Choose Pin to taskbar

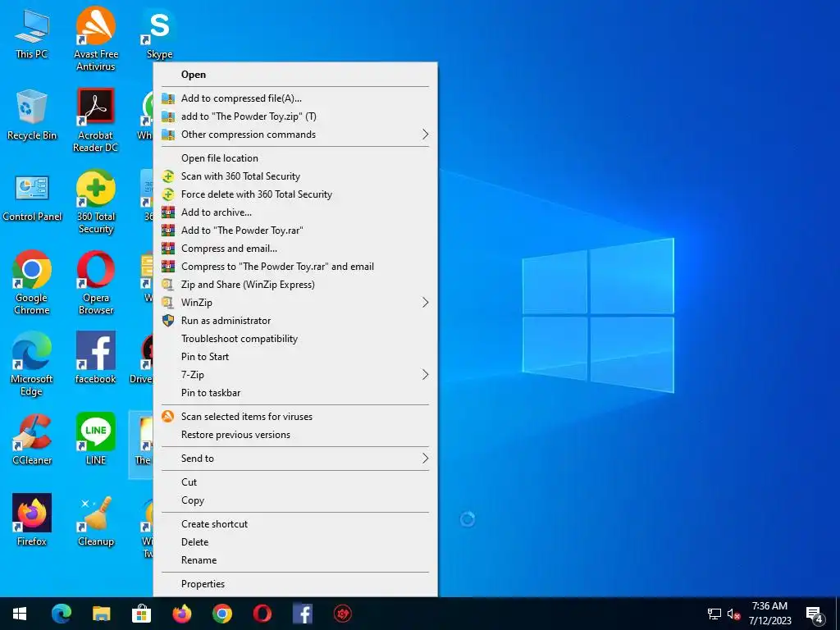(x=295, y=393)
